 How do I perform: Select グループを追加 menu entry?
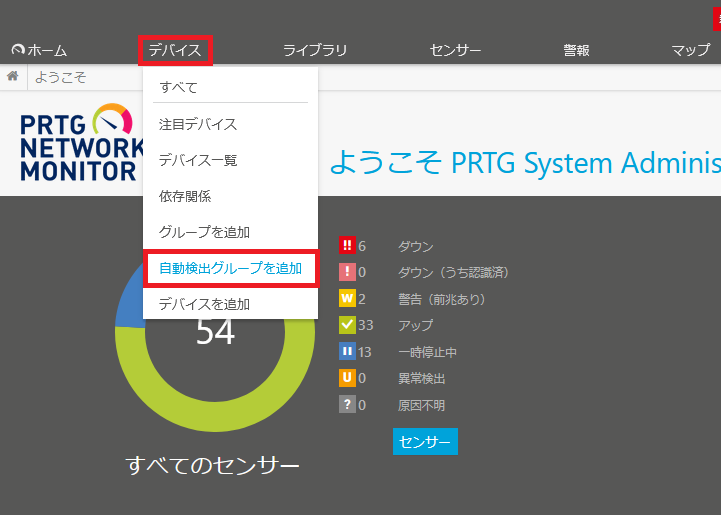[230, 232]
